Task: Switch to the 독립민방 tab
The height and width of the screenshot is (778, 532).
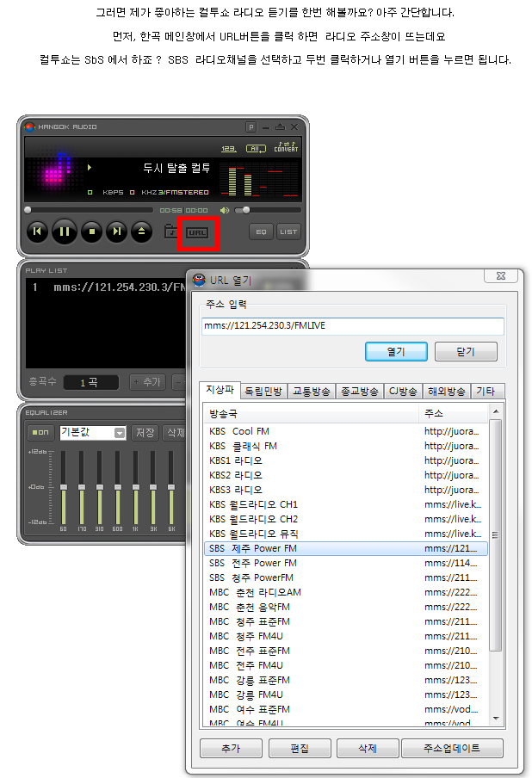Action: click(263, 392)
